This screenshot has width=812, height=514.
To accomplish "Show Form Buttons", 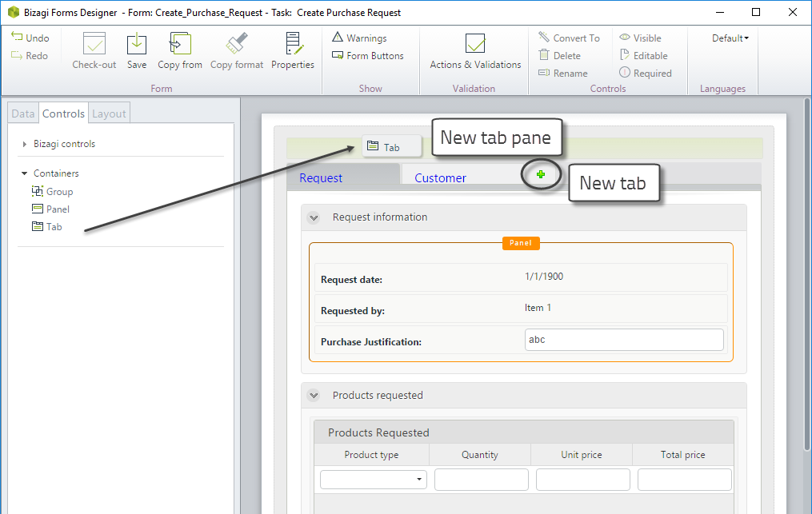I will pyautogui.click(x=368, y=55).
